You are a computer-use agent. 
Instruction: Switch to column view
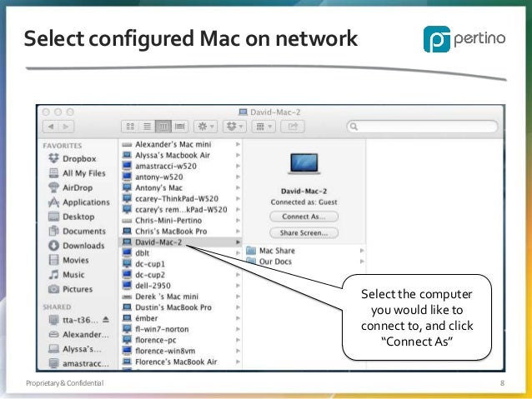tap(163, 127)
